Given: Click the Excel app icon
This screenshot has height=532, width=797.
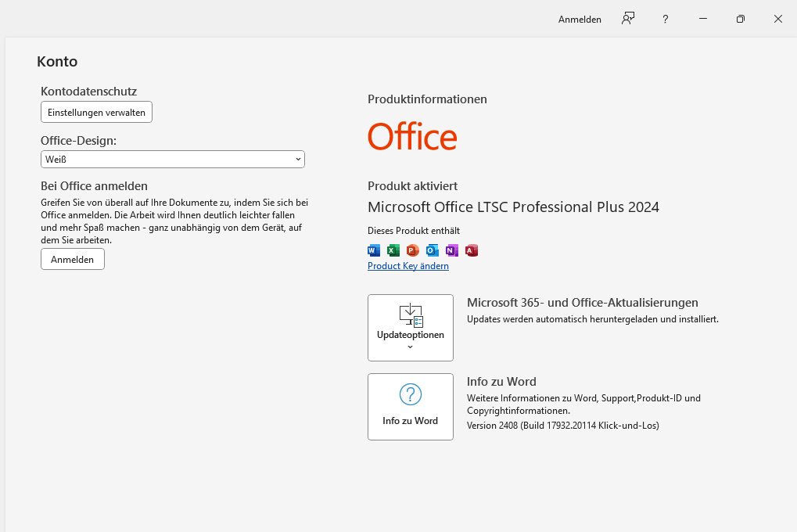Looking at the screenshot, I should point(393,250).
